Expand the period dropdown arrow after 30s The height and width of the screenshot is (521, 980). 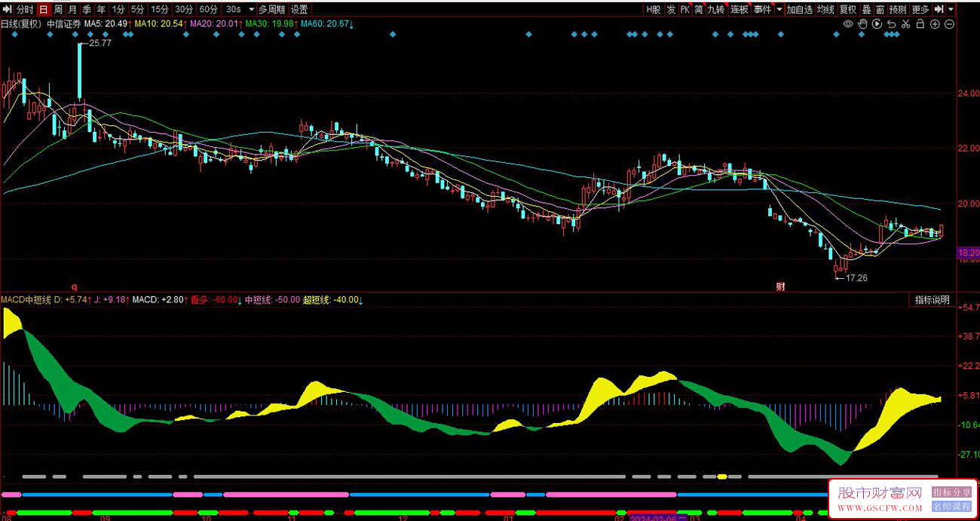click(x=251, y=9)
